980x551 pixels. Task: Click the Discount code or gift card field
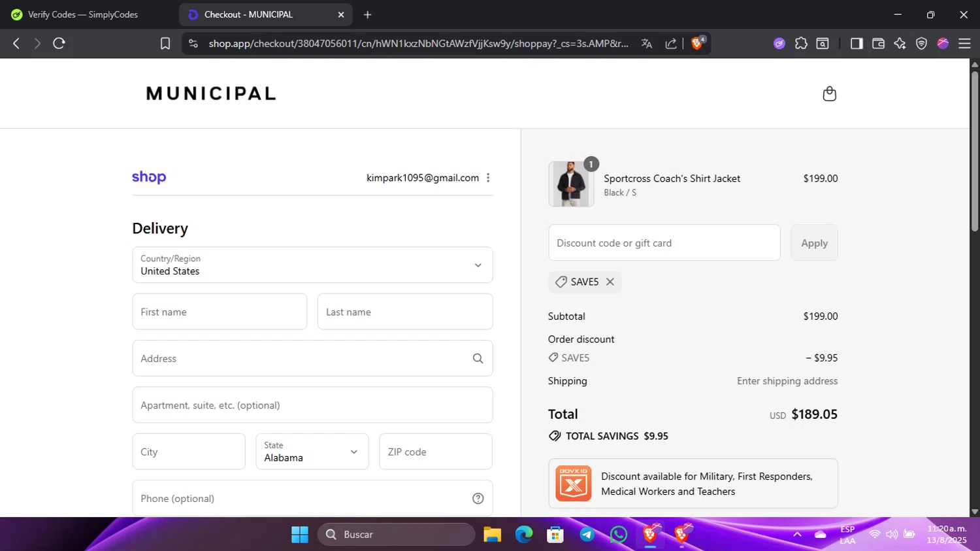click(664, 243)
